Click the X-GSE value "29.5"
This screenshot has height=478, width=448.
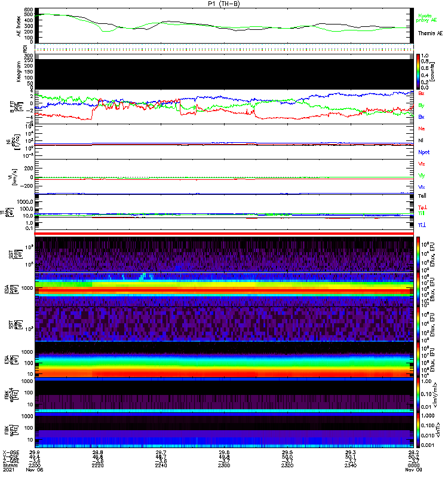(287, 452)
